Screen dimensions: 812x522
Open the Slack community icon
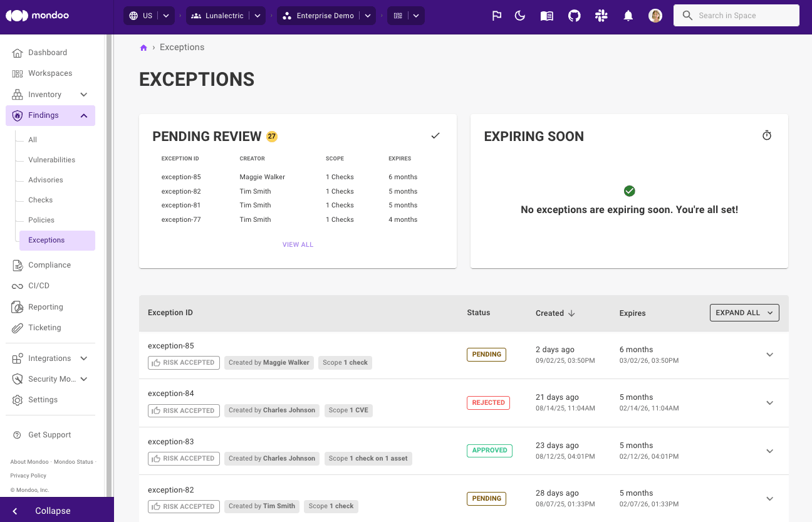[x=601, y=16]
